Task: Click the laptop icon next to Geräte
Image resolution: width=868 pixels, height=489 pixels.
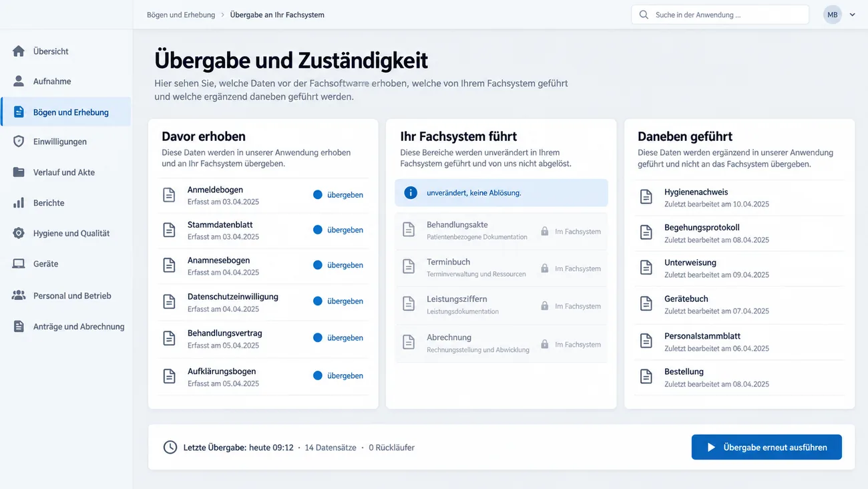Action: point(19,264)
